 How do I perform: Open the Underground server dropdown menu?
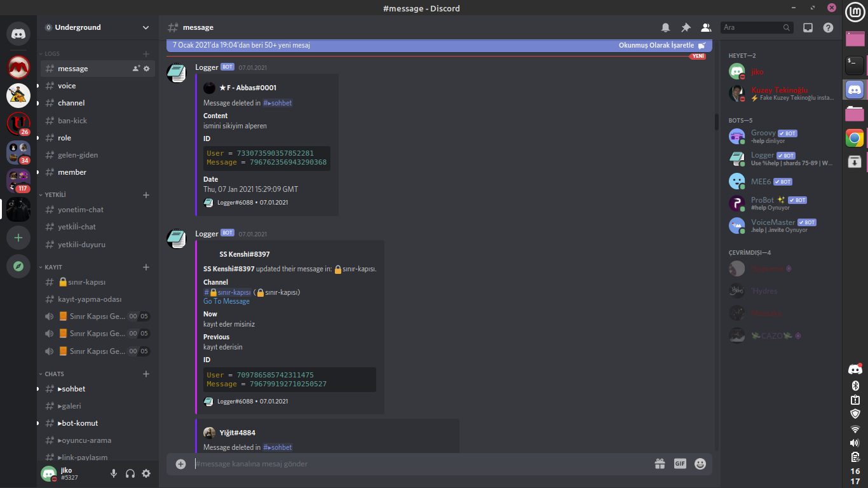(97, 27)
